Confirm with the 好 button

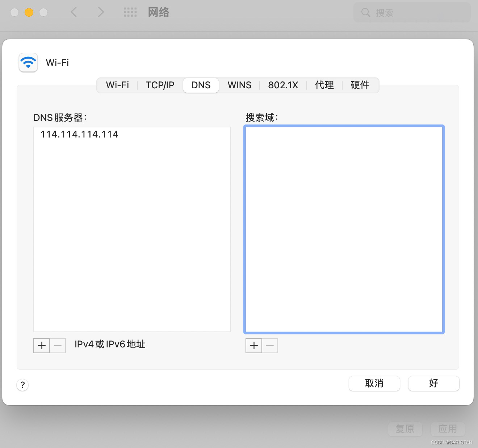(x=434, y=383)
